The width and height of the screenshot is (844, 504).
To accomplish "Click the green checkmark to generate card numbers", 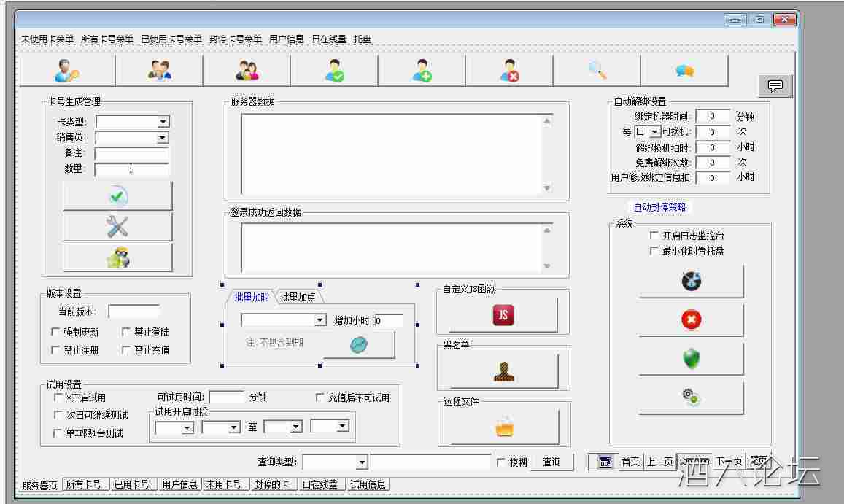I will (117, 196).
